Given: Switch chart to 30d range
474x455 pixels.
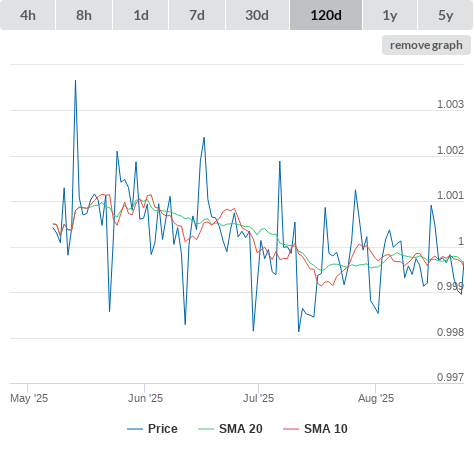Looking at the screenshot, I should click(257, 15).
